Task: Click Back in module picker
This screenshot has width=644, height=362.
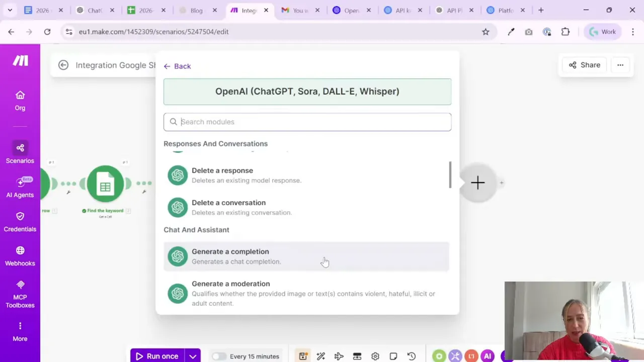Action: point(177,66)
